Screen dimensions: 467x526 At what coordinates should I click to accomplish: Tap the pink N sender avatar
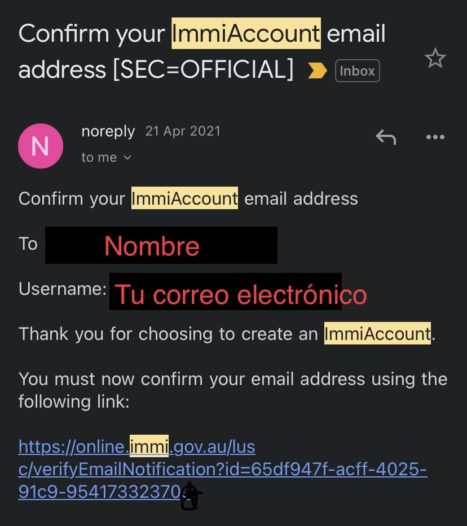tap(41, 146)
